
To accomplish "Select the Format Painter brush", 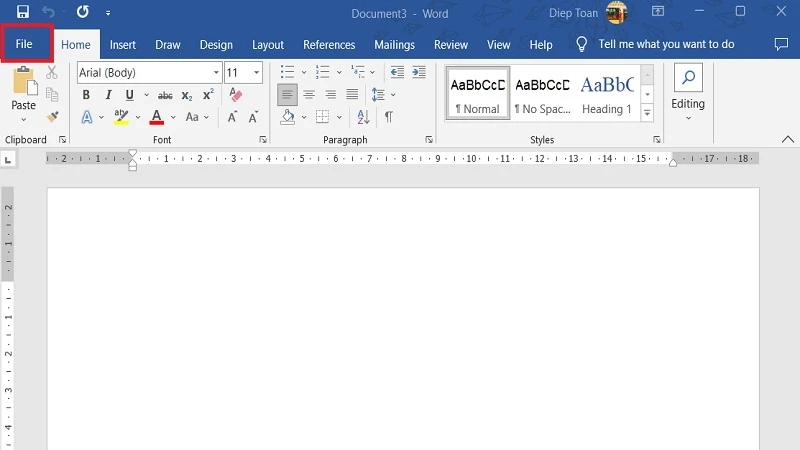I will tap(52, 117).
